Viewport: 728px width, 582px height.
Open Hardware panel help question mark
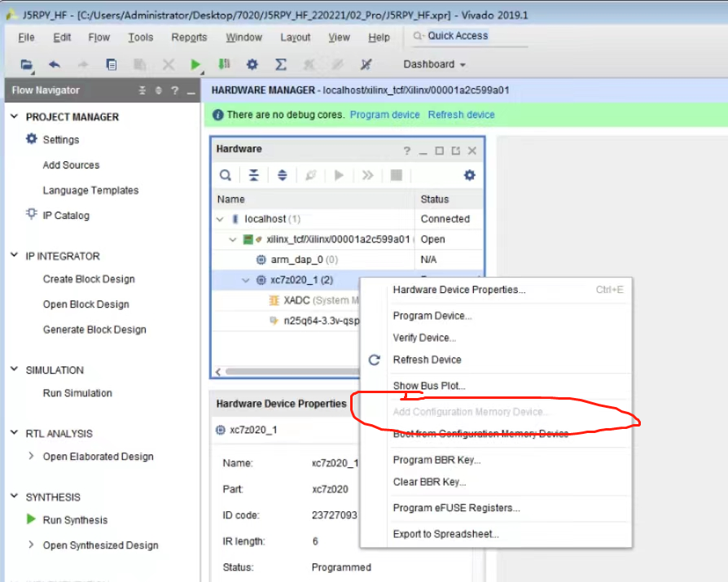(406, 151)
